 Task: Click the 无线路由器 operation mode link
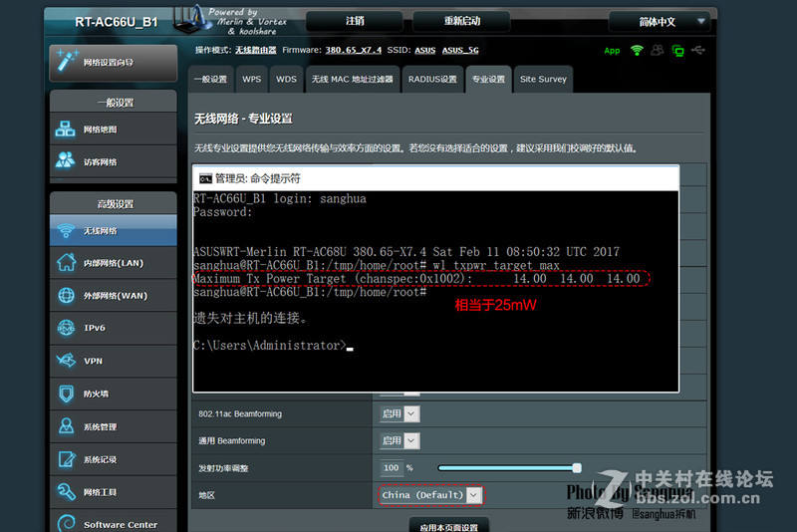(256, 50)
